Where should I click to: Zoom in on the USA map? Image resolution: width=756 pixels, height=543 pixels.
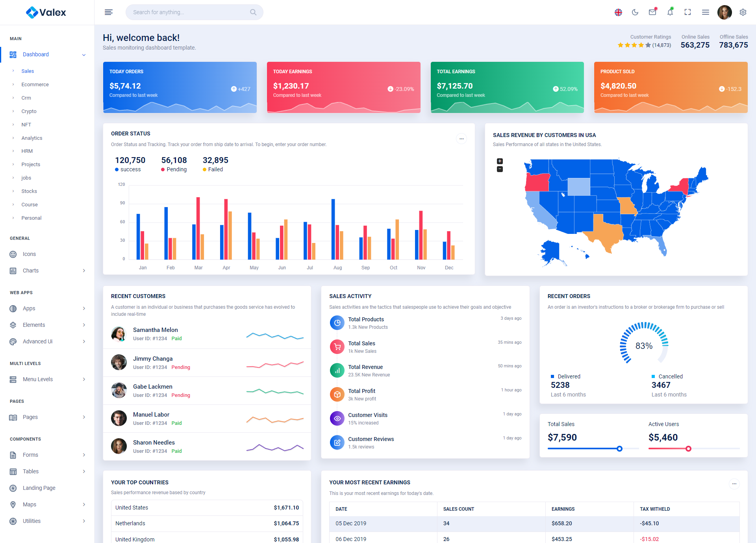[500, 161]
